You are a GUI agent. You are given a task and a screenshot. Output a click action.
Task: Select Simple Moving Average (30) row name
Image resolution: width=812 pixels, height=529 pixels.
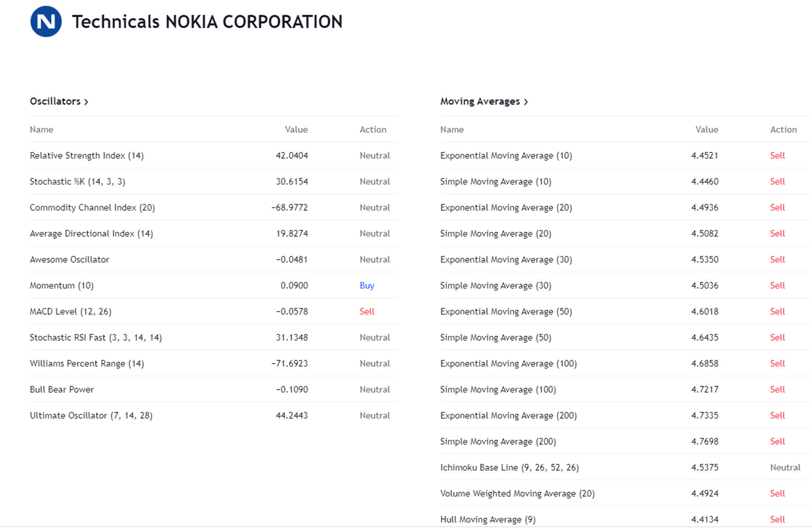coord(496,285)
